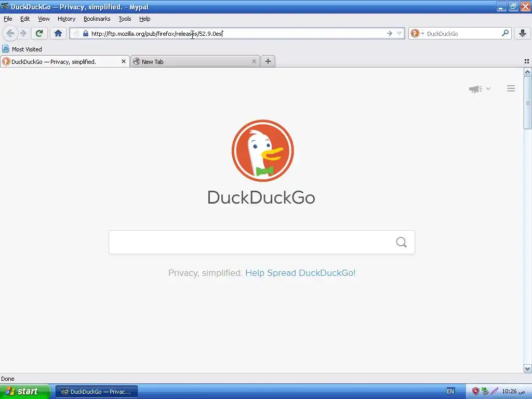
Task: Switch to the New Tab tab
Action: (x=195, y=61)
